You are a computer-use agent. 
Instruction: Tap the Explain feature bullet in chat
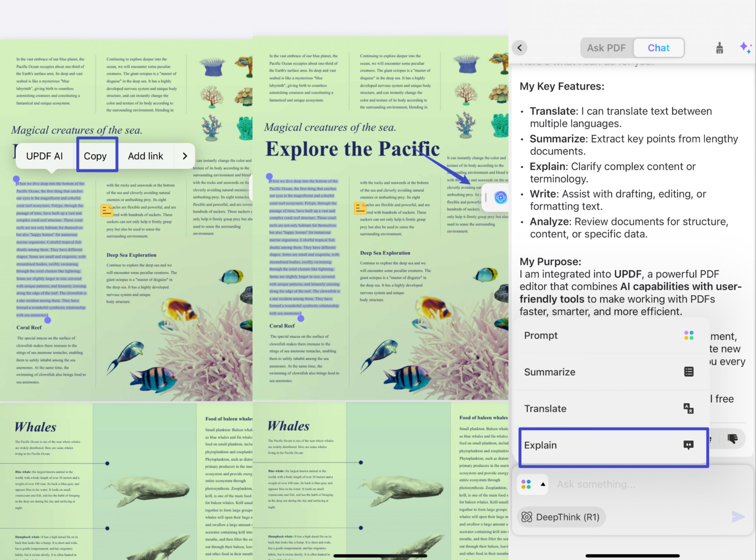tap(613, 172)
